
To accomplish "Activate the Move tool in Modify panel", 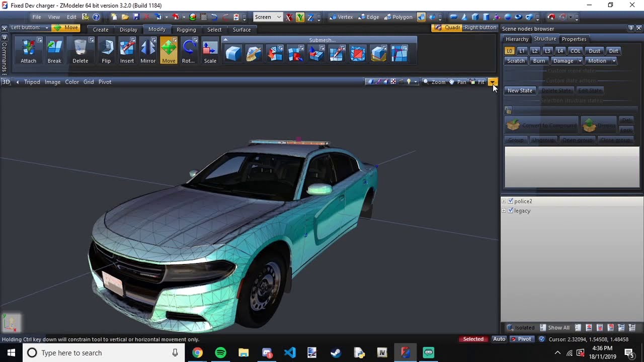I will pyautogui.click(x=169, y=51).
